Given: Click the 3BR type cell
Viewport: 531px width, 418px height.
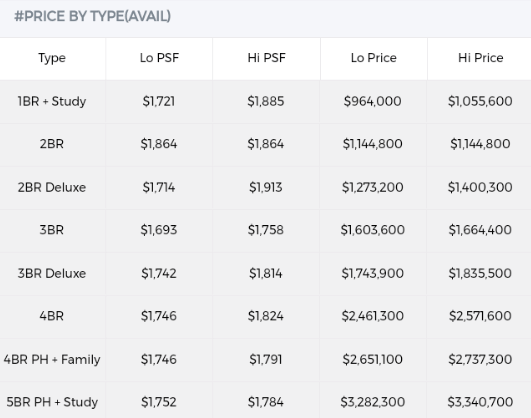Looking at the screenshot, I should (51, 230).
